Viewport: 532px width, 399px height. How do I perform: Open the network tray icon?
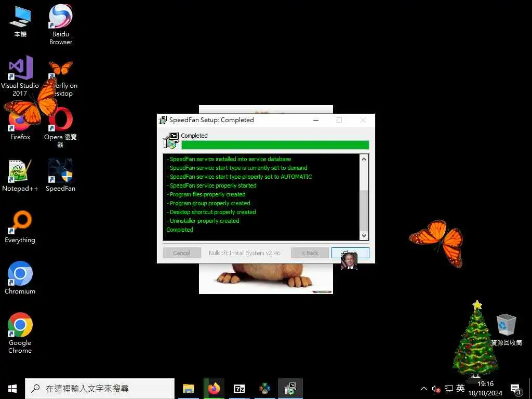pos(448,389)
